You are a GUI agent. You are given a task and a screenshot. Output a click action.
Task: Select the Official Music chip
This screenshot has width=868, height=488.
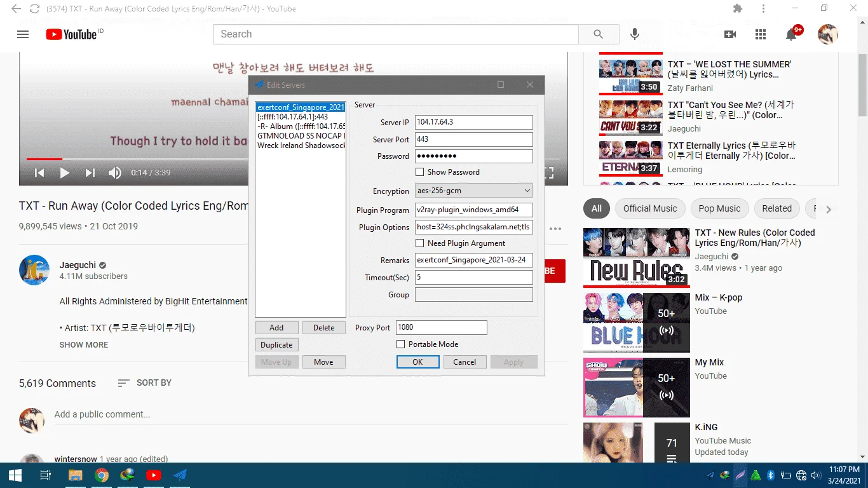pyautogui.click(x=650, y=208)
